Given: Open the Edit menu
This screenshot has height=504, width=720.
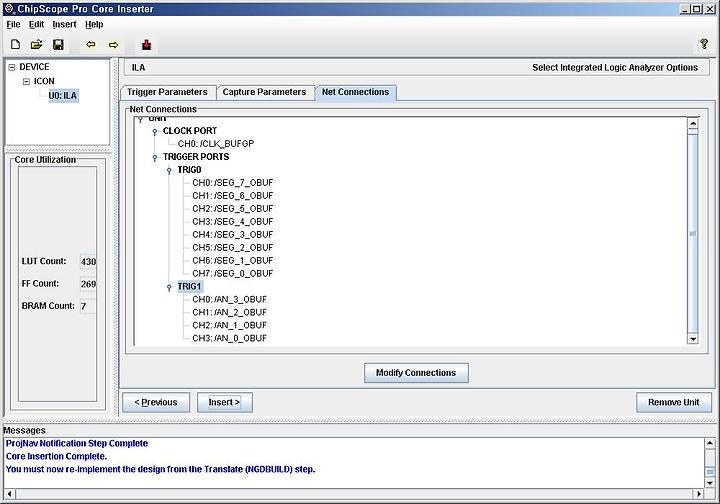Looking at the screenshot, I should [36, 24].
